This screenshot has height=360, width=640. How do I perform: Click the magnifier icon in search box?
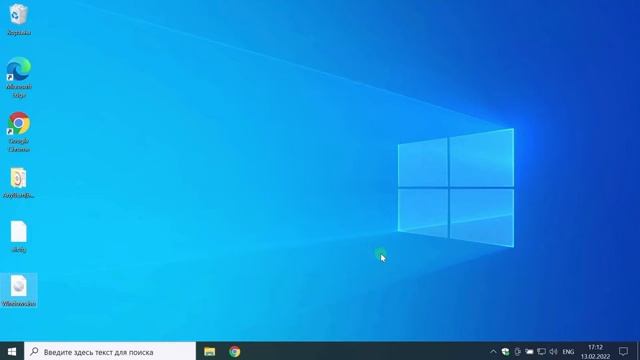point(34,351)
